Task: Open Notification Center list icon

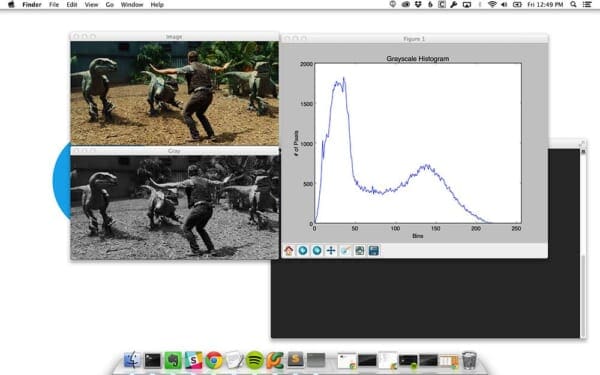Action: (x=587, y=5)
